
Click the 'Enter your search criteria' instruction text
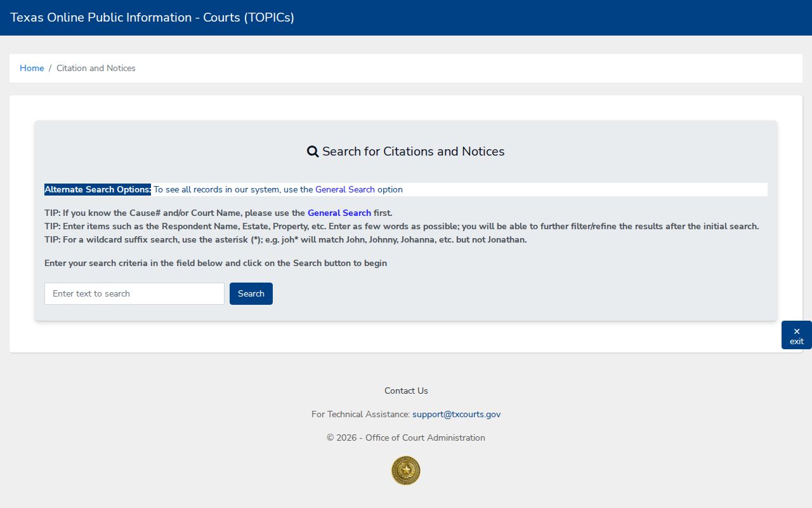tap(216, 263)
